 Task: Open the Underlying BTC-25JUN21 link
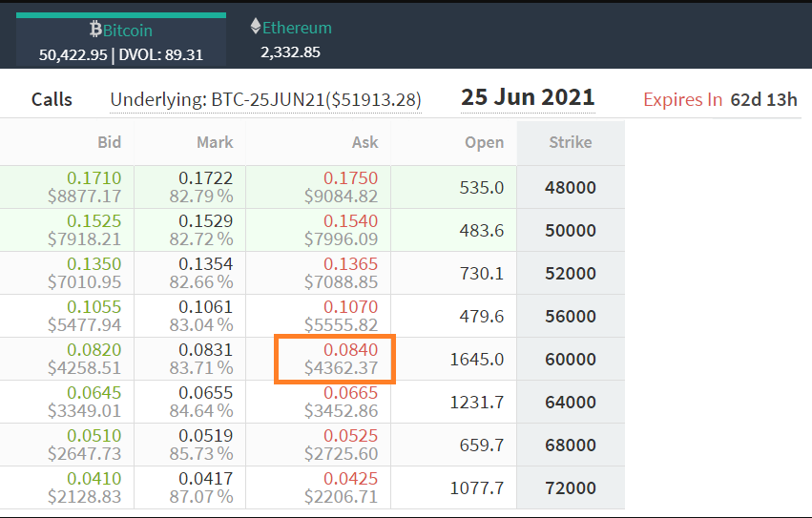(265, 99)
